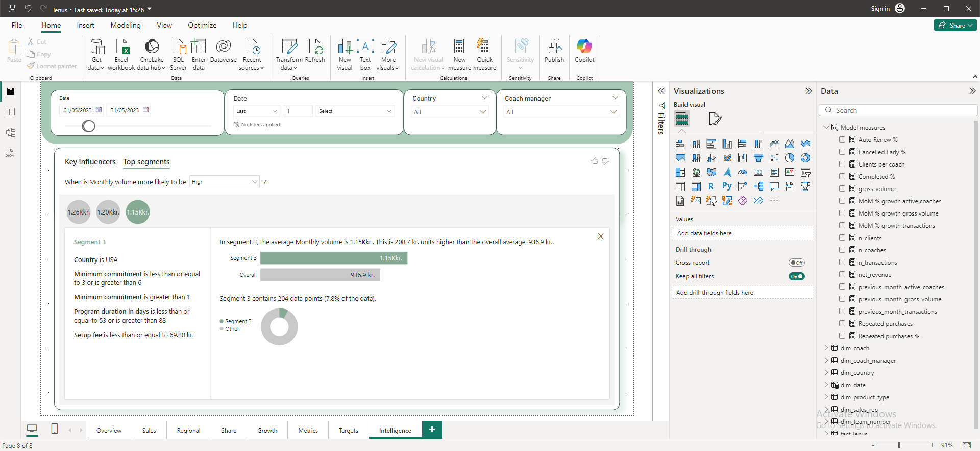
Task: Add a new report page
Action: [432, 430]
